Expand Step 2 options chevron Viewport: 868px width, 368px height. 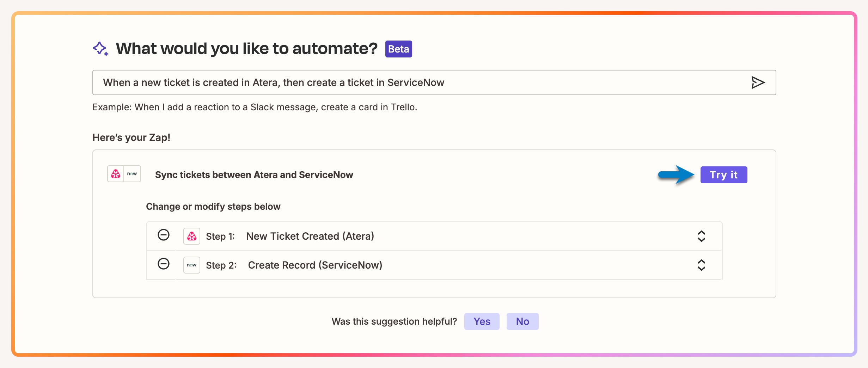tap(701, 265)
